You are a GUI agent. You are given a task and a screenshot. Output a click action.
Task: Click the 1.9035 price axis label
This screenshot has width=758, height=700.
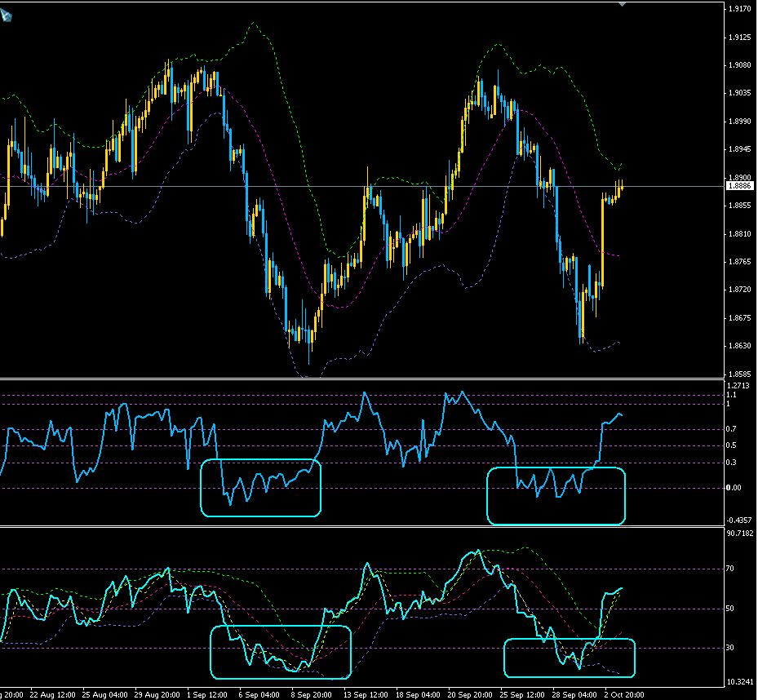click(739, 93)
